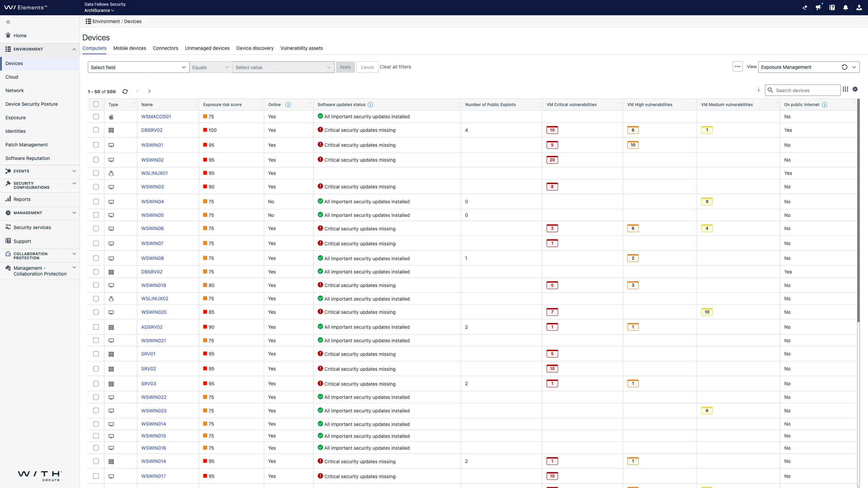Open notifications bell icon
The width and height of the screenshot is (868, 488).
(x=845, y=7)
